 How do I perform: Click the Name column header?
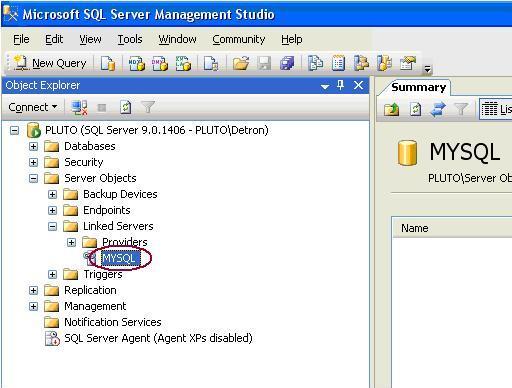(452, 228)
